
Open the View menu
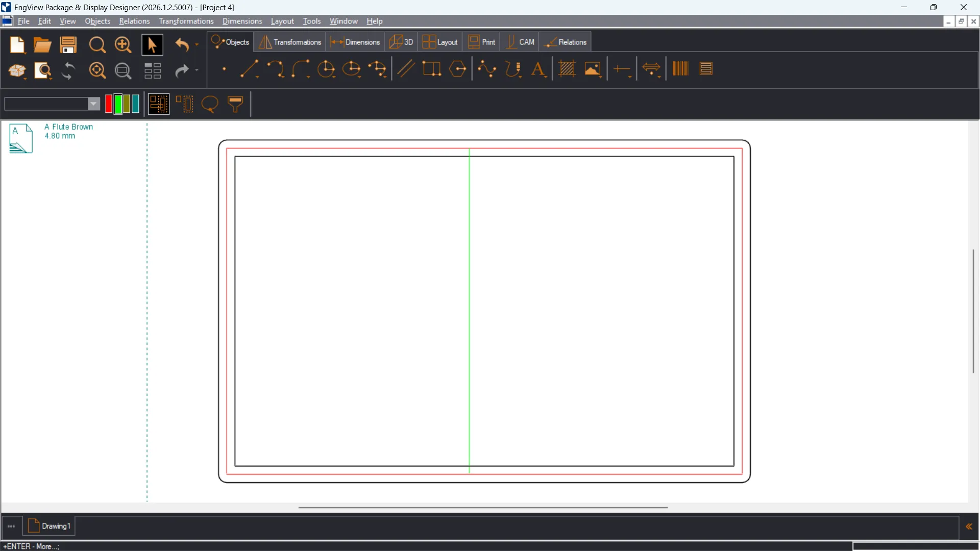tap(67, 21)
